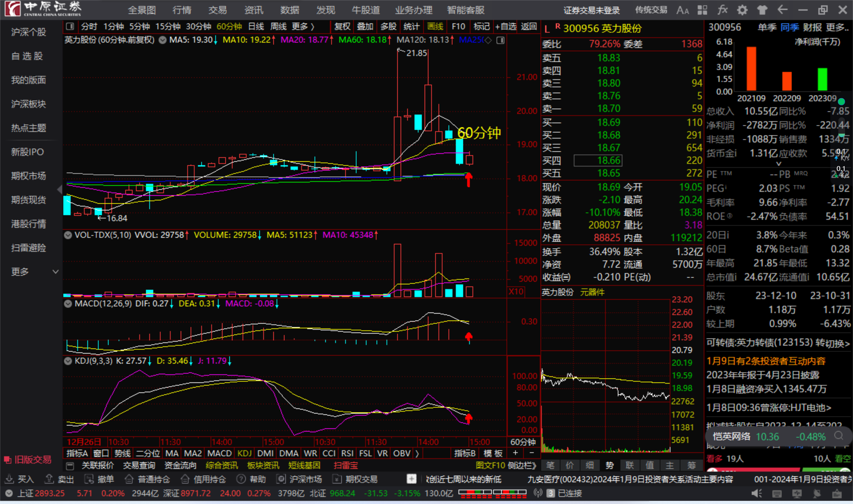Image resolution: width=853 pixels, height=504 pixels.
Task: Open 更多.. in financial panel header
Action: [838, 28]
